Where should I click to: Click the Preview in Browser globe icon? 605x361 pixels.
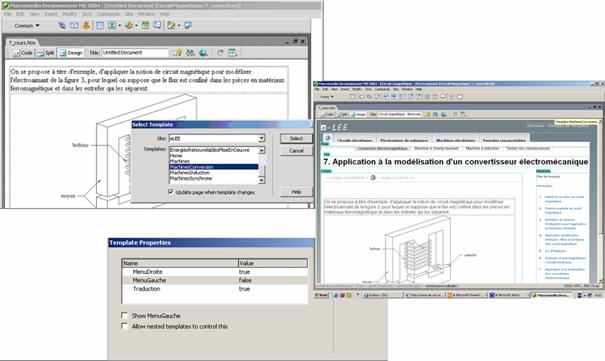click(203, 53)
